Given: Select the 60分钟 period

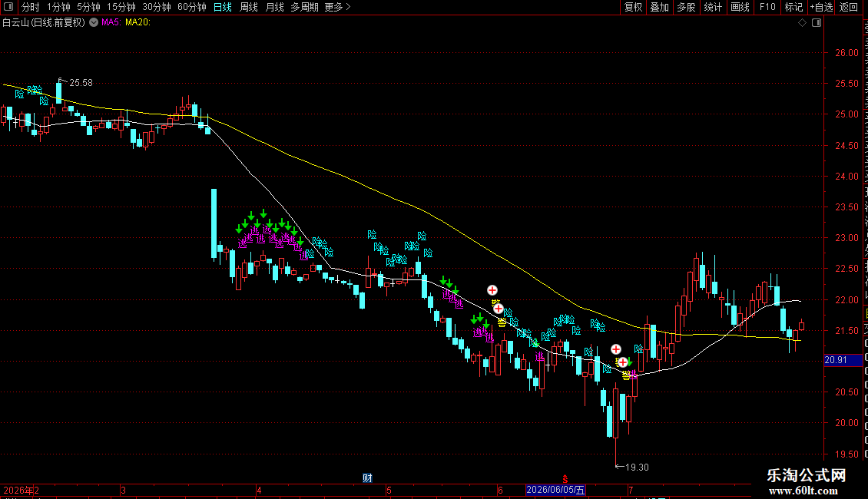Looking at the screenshot, I should [x=192, y=7].
